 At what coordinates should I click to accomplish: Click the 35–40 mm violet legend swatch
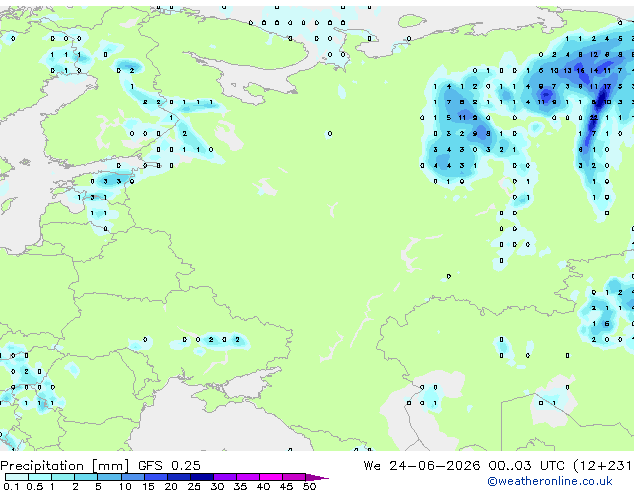pos(248,477)
